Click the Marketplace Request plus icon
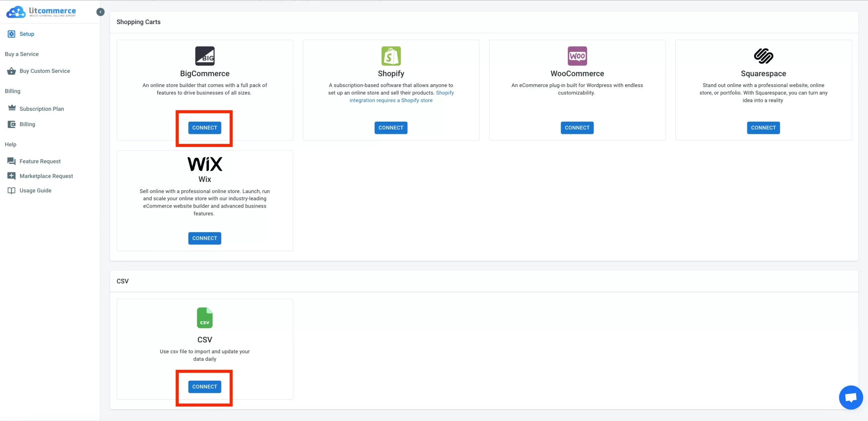868x421 pixels. (x=12, y=176)
